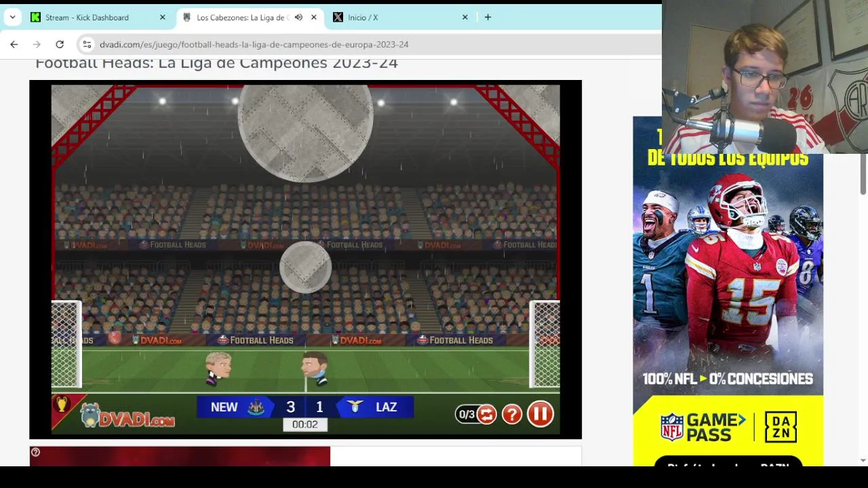This screenshot has width=868, height=488.
Task: Click the 0/3 substitutions counter
Action: 467,414
